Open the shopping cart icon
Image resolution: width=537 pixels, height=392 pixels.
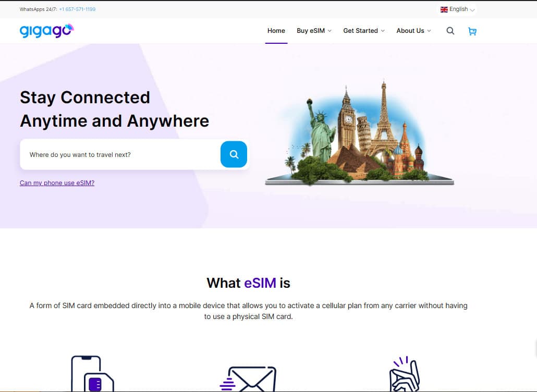click(472, 31)
